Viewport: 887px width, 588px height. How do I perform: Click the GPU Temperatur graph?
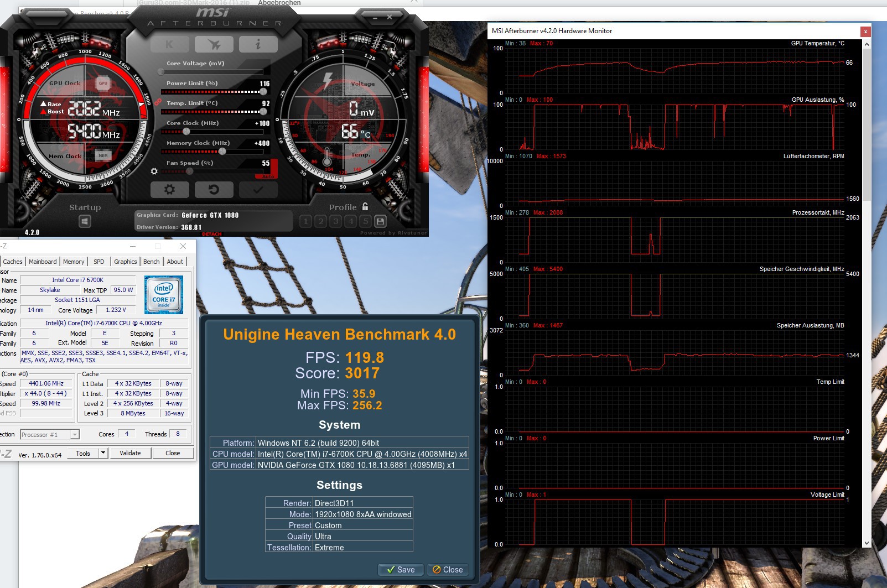[675, 70]
